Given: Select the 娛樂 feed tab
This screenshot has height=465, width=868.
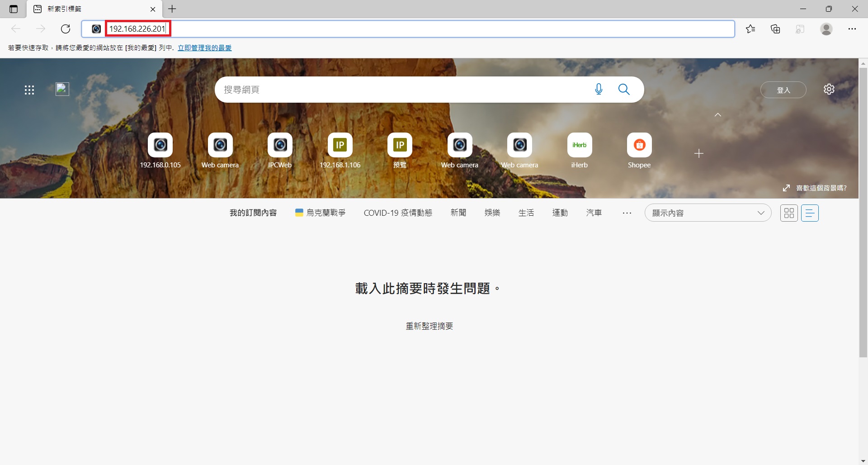Looking at the screenshot, I should pos(492,213).
